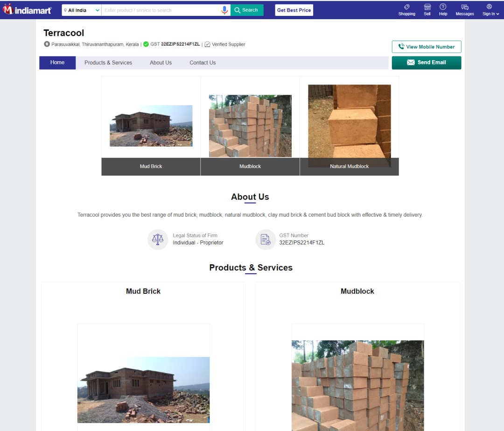Activate the voice search microphone icon
The width and height of the screenshot is (504, 431).
(224, 10)
